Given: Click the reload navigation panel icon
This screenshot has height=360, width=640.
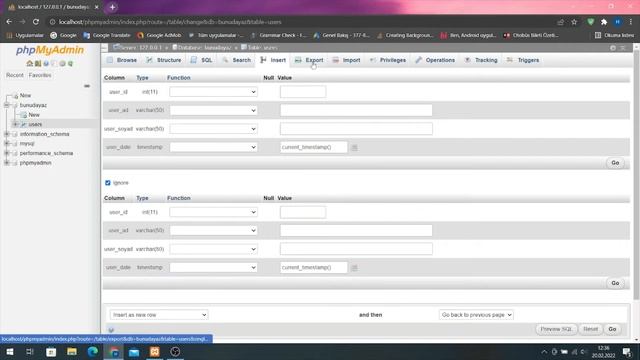Looking at the screenshot, I should pos(71,64).
